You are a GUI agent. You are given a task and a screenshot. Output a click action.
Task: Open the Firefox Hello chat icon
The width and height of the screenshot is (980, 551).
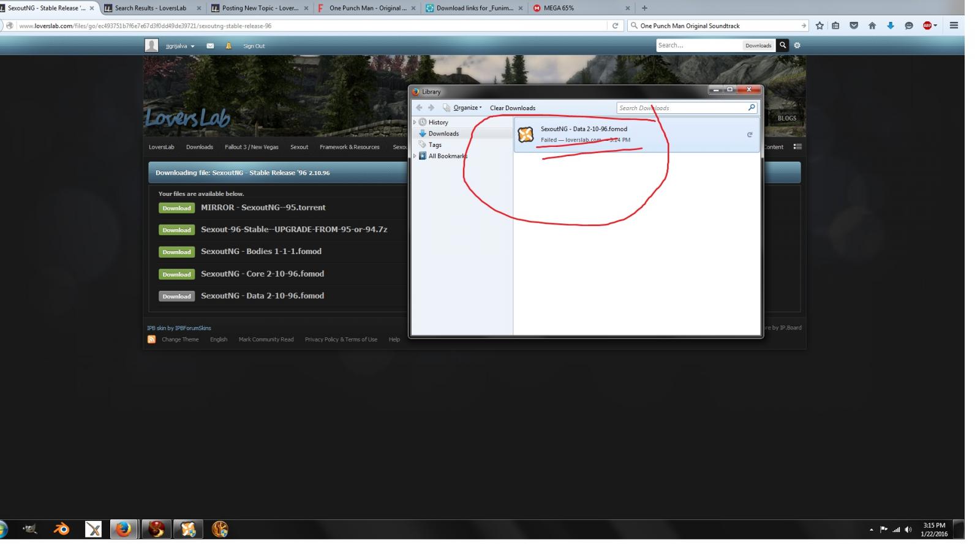pyautogui.click(x=909, y=26)
